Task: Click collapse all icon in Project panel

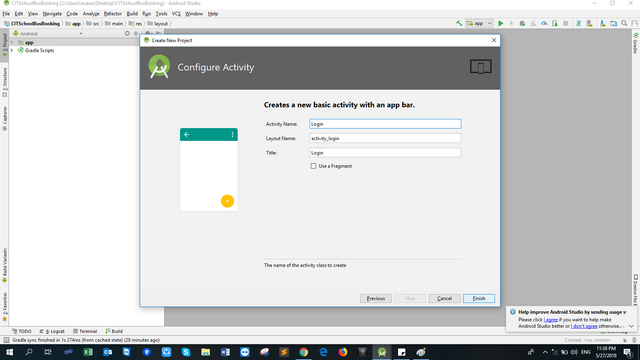Action: (136, 33)
